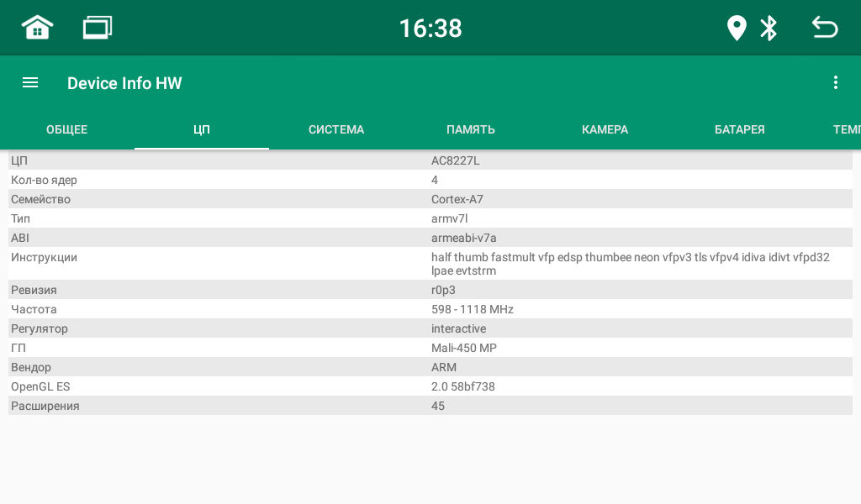This screenshot has width=861, height=504.
Task: Tap the home icon in status bar
Action: coord(37,28)
